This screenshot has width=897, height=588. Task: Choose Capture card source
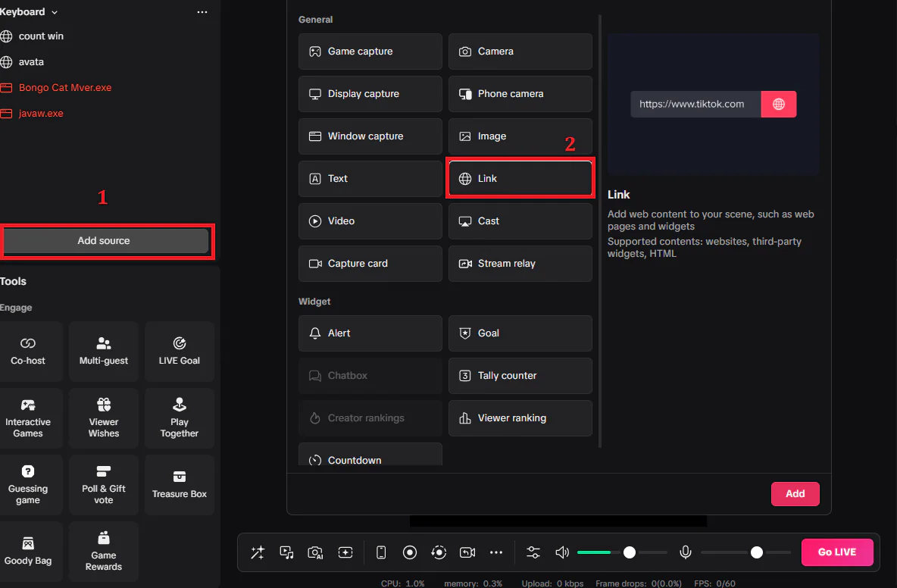[370, 263]
